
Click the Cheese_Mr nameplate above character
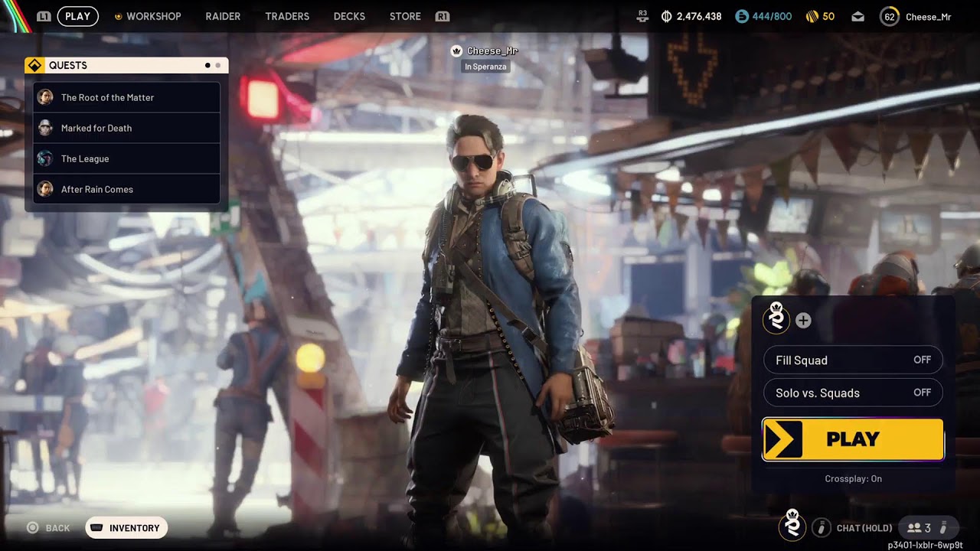[x=492, y=51]
